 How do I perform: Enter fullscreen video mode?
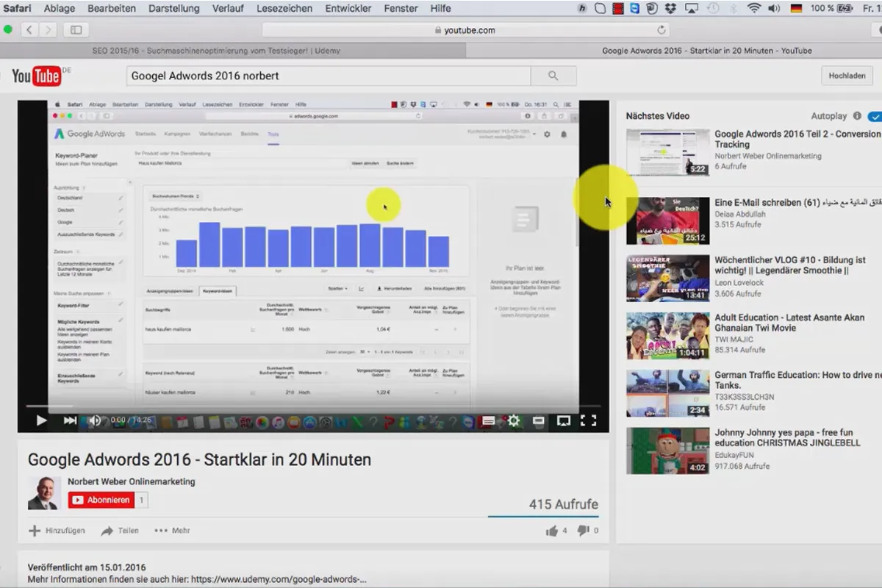click(588, 420)
